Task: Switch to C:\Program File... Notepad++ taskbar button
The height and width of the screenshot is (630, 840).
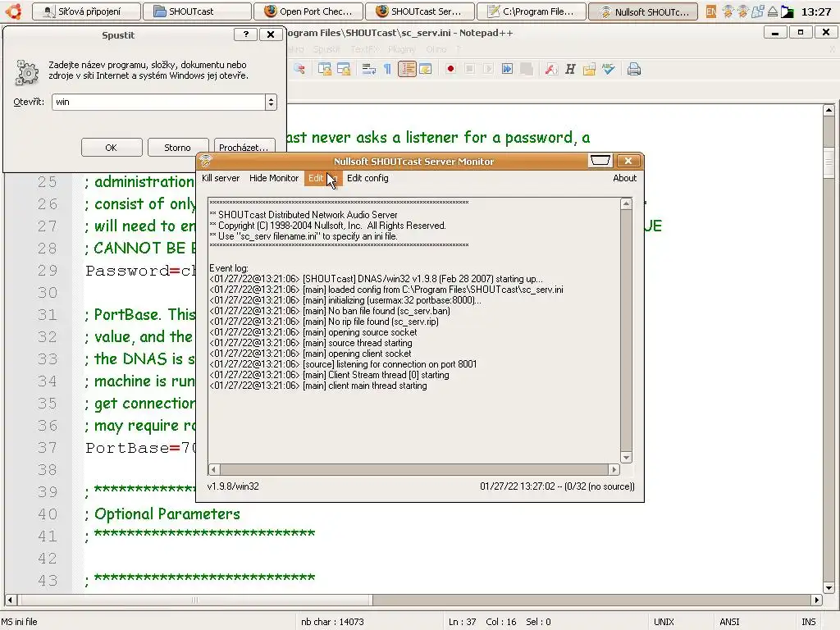Action: (531, 11)
